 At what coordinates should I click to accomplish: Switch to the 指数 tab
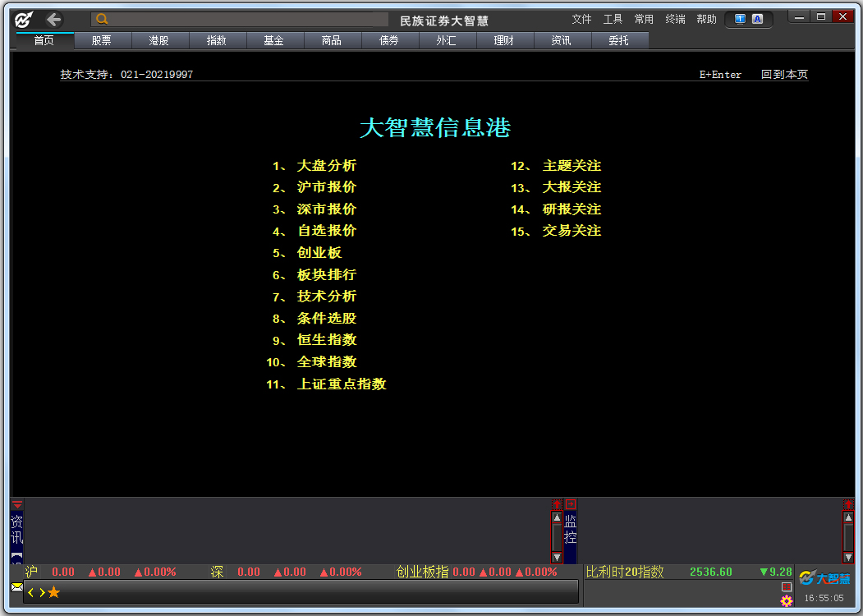[217, 41]
